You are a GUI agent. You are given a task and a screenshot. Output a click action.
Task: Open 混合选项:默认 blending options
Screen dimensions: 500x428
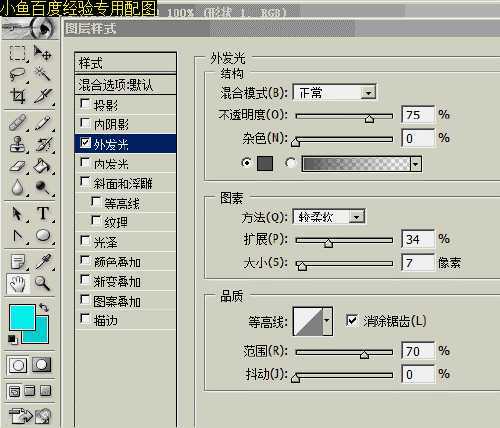pyautogui.click(x=125, y=85)
